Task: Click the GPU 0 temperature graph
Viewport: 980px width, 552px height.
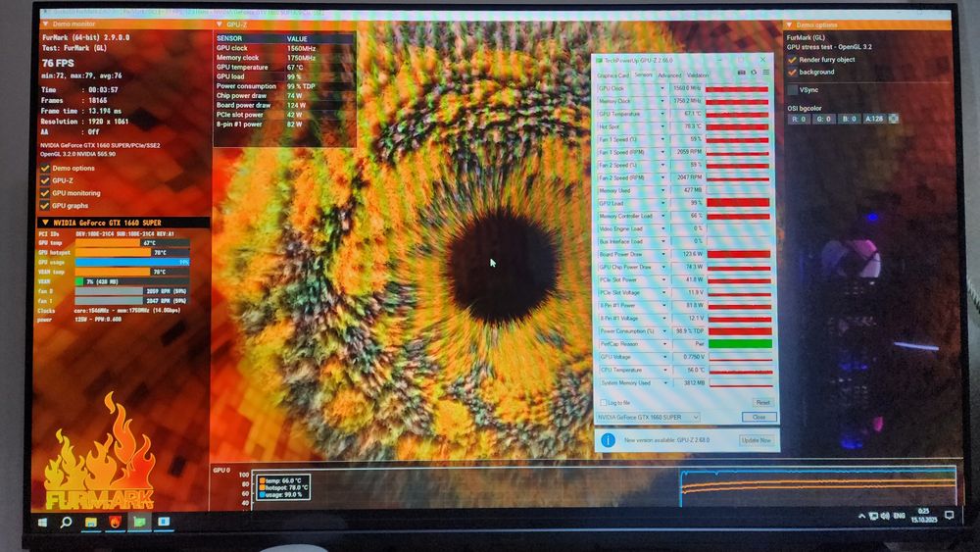Action: tap(605, 487)
